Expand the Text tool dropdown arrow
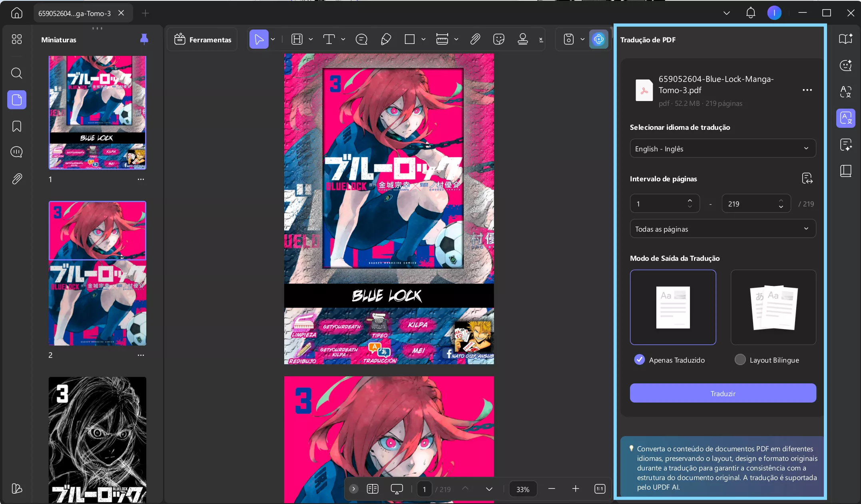Viewport: 861px width, 504px height. click(x=343, y=39)
